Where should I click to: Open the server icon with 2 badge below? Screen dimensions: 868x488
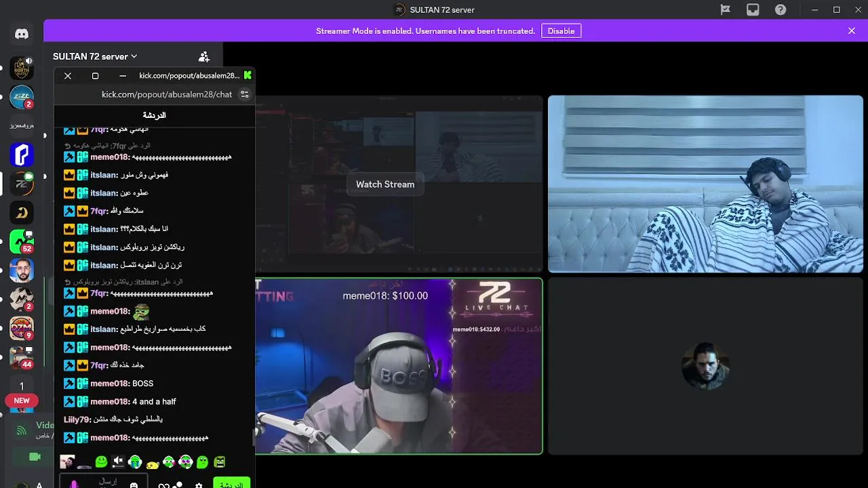click(x=21, y=299)
